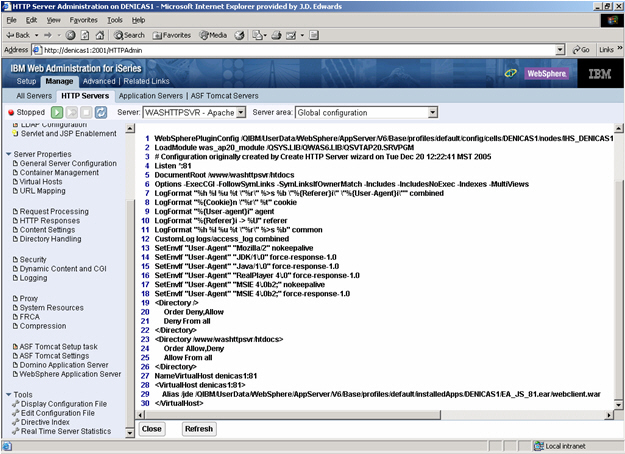
Task: Switch to the Application Servers tab
Action: pyautogui.click(x=151, y=96)
